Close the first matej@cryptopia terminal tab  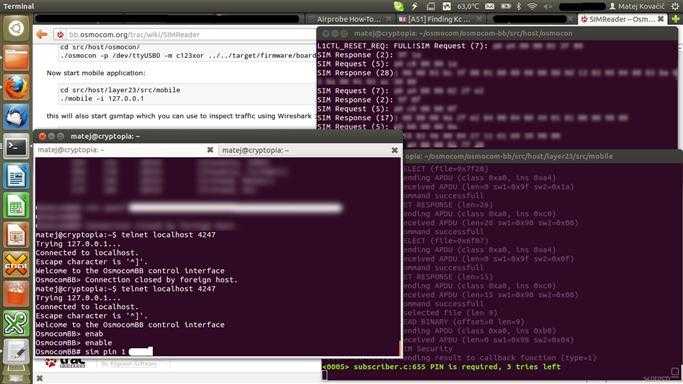click(x=210, y=150)
